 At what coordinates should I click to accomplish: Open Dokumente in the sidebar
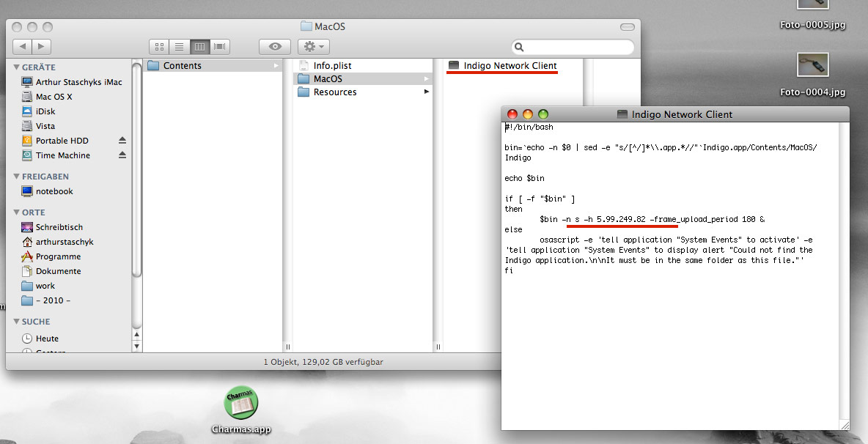(51, 271)
